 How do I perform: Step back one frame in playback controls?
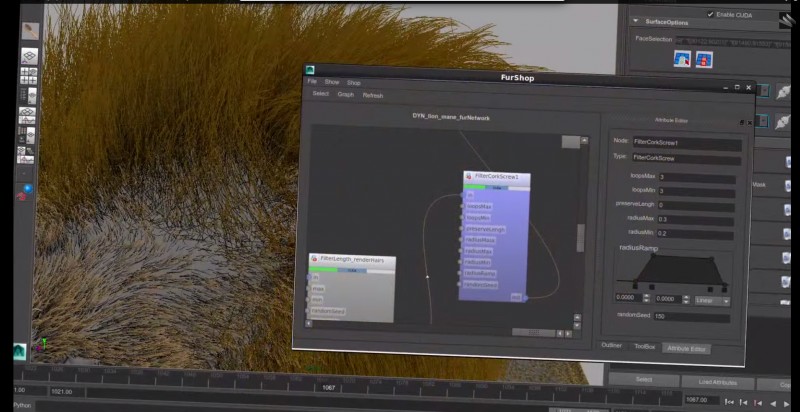pos(743,403)
